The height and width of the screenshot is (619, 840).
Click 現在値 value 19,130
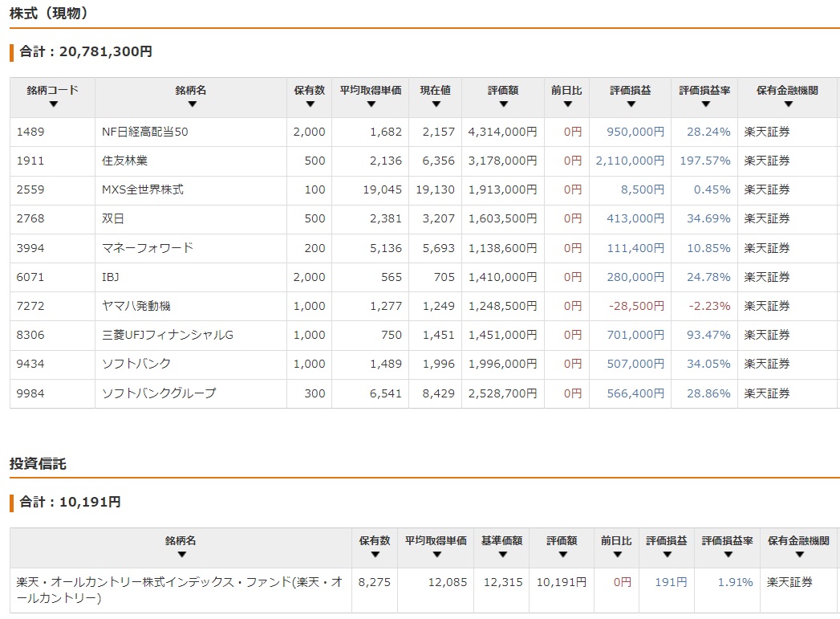[x=435, y=189]
